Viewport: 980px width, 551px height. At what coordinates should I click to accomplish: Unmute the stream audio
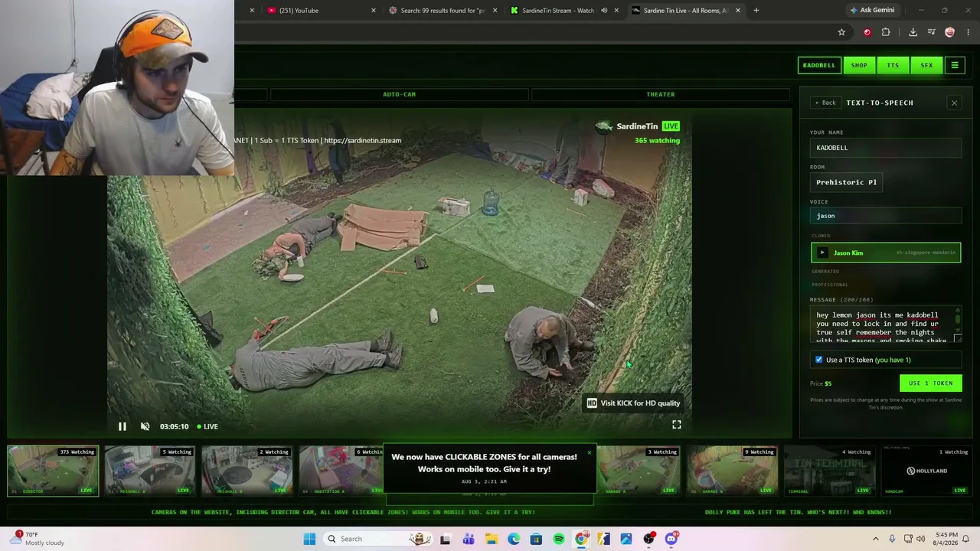click(x=145, y=426)
